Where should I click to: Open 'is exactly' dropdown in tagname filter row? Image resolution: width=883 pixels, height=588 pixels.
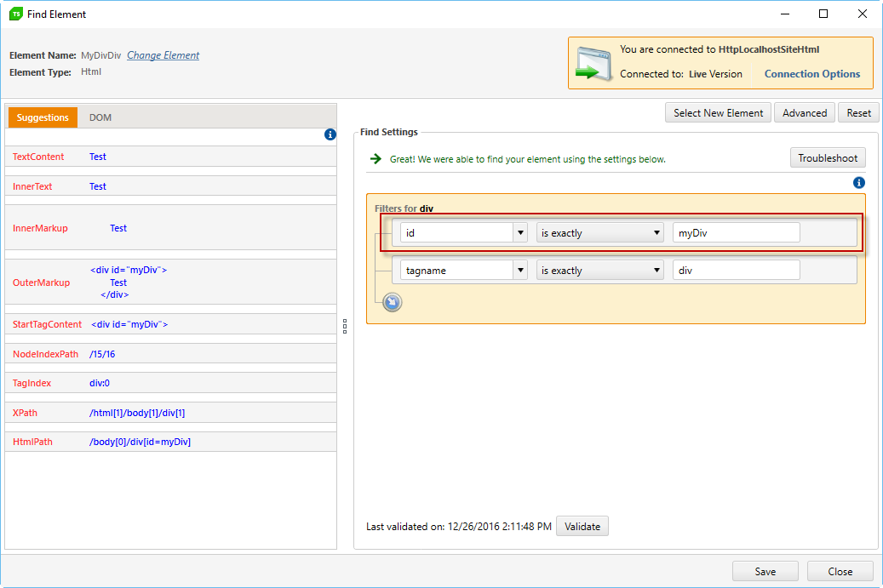pyautogui.click(x=599, y=270)
